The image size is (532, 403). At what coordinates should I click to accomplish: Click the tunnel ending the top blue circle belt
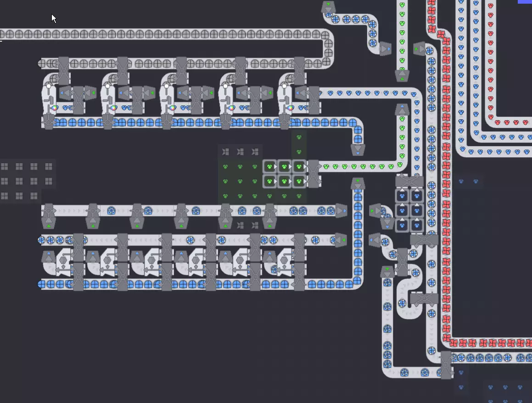coord(386,49)
